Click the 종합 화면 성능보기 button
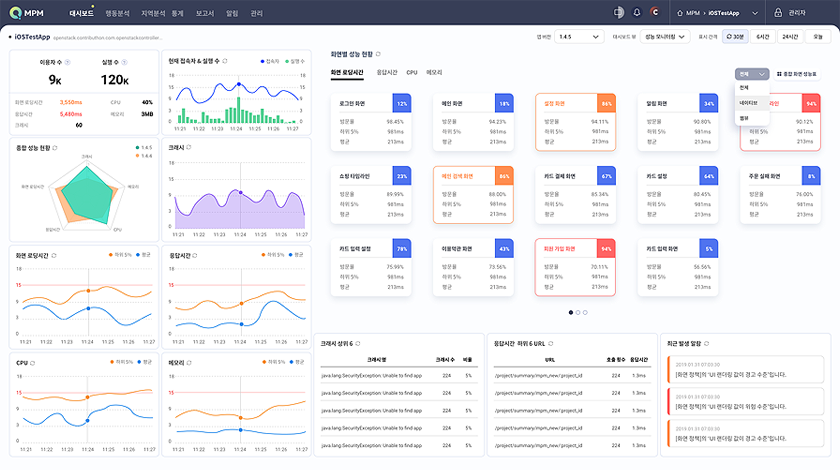The width and height of the screenshot is (840, 470). point(796,74)
